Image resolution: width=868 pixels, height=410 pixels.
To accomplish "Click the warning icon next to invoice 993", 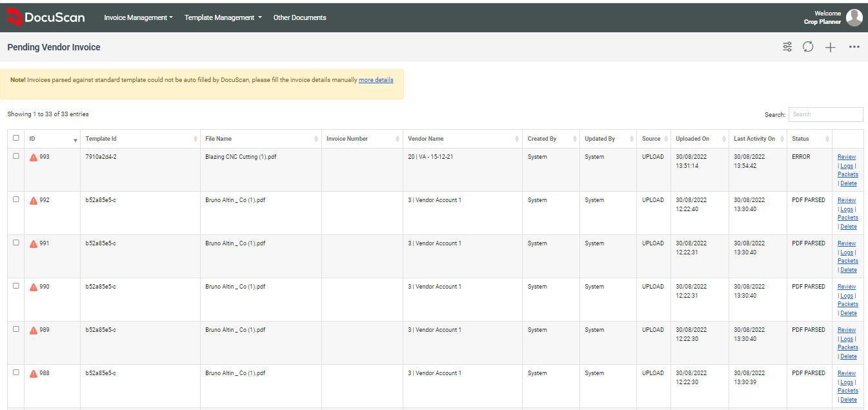I will (34, 156).
